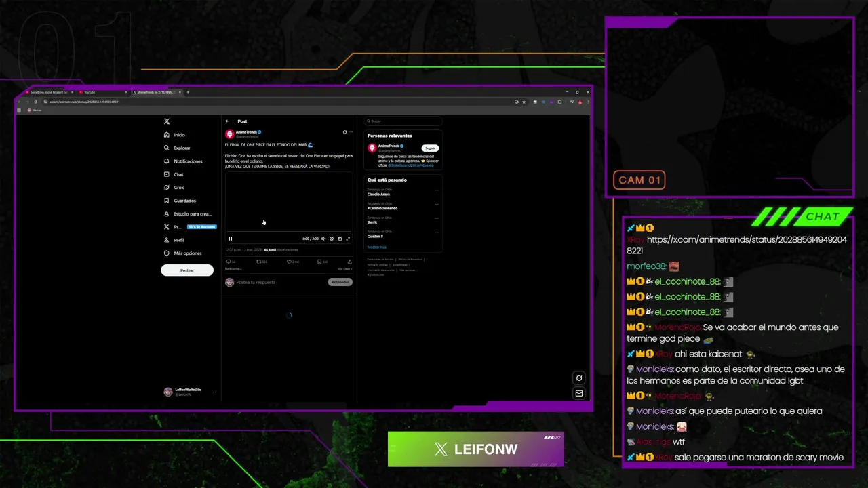Click Mostrar más under trends
Screen dimensions: 868x488
click(376, 247)
